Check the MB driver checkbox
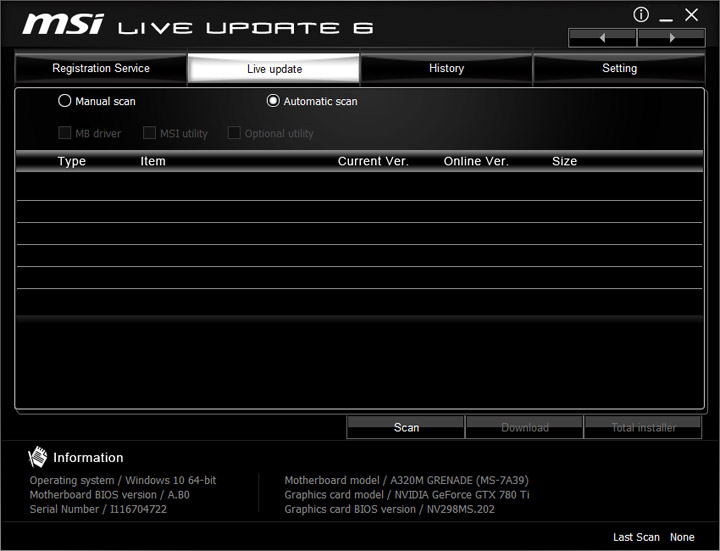Screen dimensions: 720x551 [64, 133]
